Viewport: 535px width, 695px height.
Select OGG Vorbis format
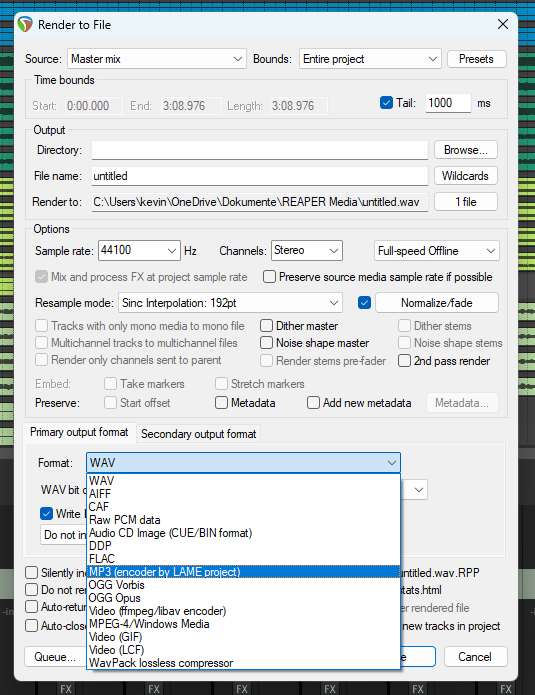click(243, 585)
